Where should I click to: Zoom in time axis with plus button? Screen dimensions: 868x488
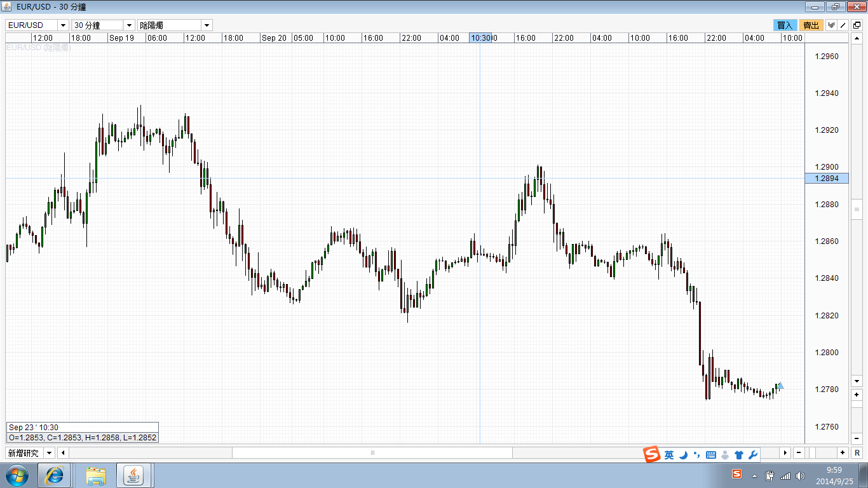[x=843, y=453]
